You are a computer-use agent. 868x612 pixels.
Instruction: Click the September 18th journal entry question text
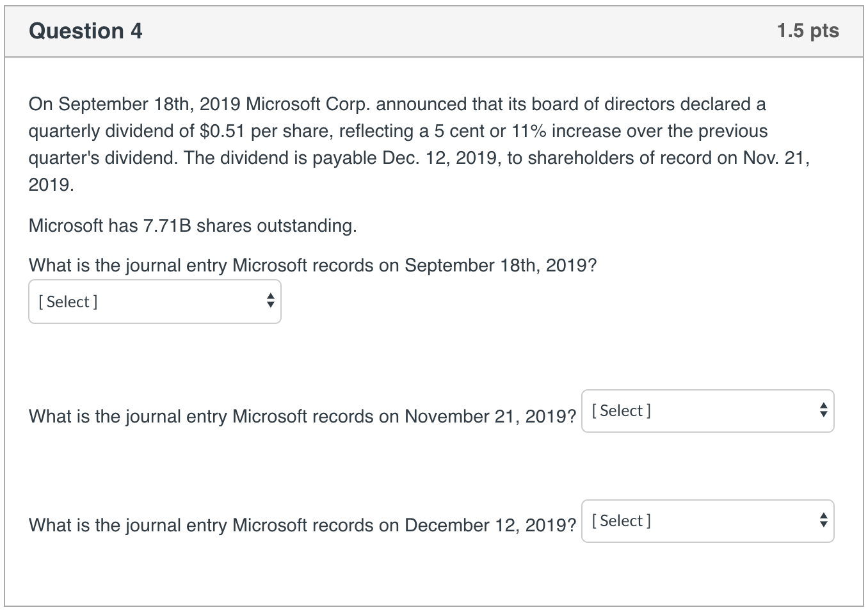click(x=312, y=265)
